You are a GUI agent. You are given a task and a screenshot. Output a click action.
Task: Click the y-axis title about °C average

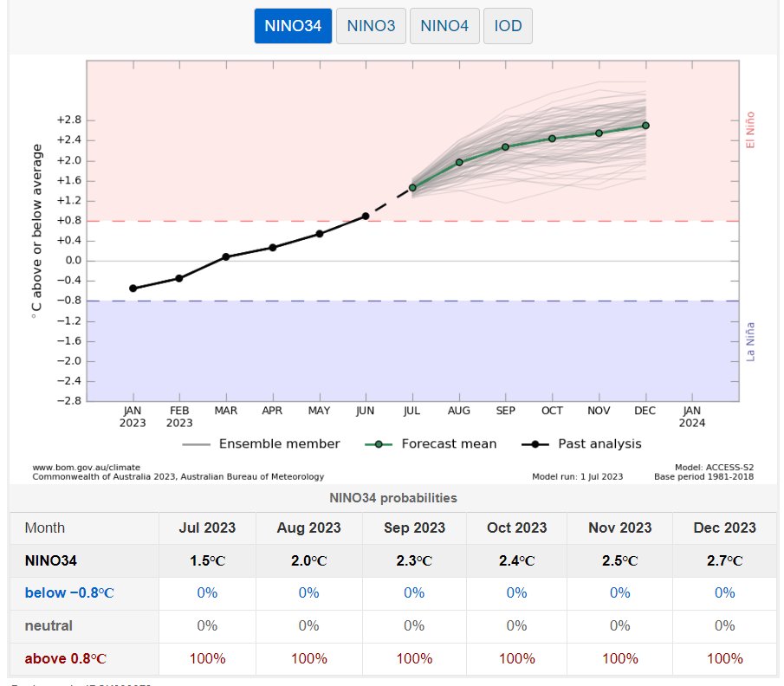36,231
